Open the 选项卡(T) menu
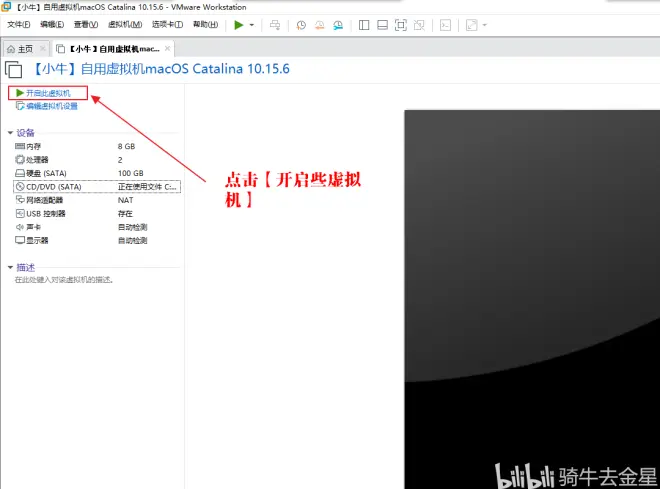Viewport: 660px width, 489px height. click(x=168, y=24)
